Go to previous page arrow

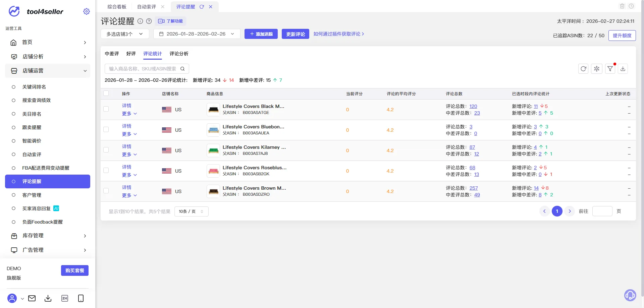[544, 211]
